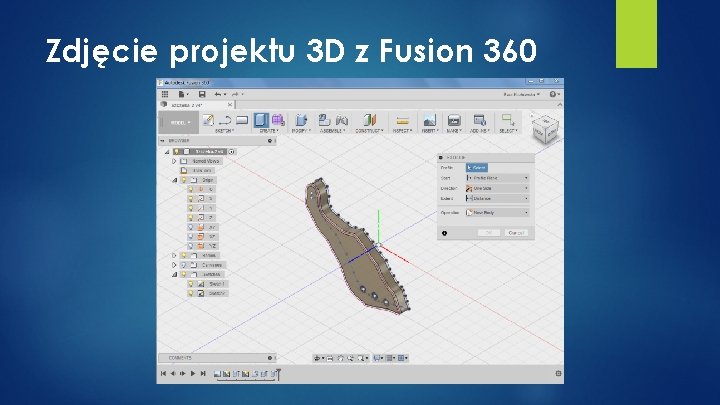Toggle visibility bulb of the XY plane
Viewport: 720px width, 405px height.
point(191,227)
